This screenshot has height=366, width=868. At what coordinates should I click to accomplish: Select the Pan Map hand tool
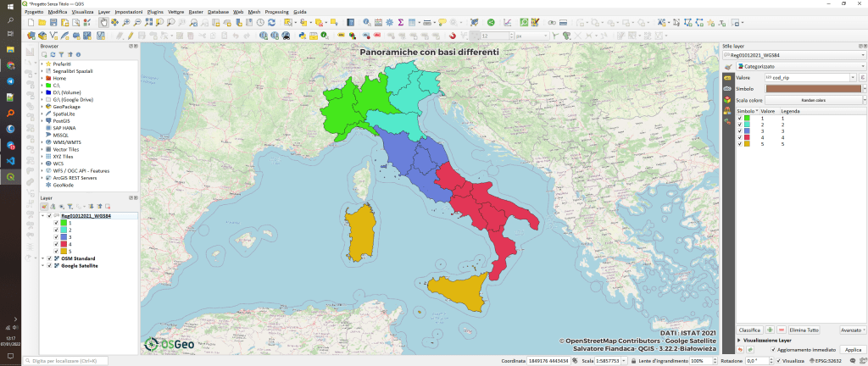[x=104, y=22]
